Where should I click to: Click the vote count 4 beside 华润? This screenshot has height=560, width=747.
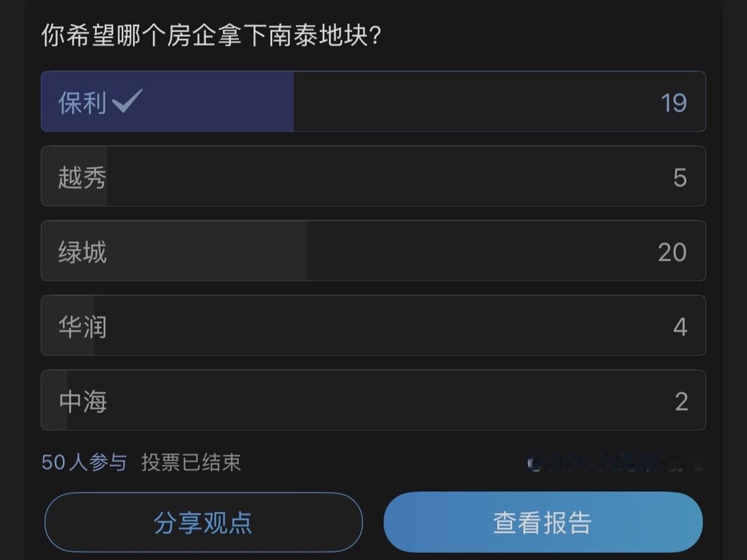click(x=680, y=326)
